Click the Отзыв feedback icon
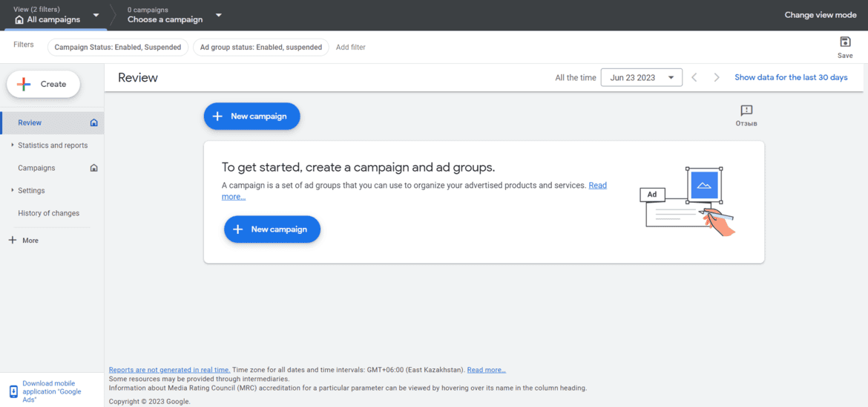Viewport: 868px width, 407px height. (746, 111)
